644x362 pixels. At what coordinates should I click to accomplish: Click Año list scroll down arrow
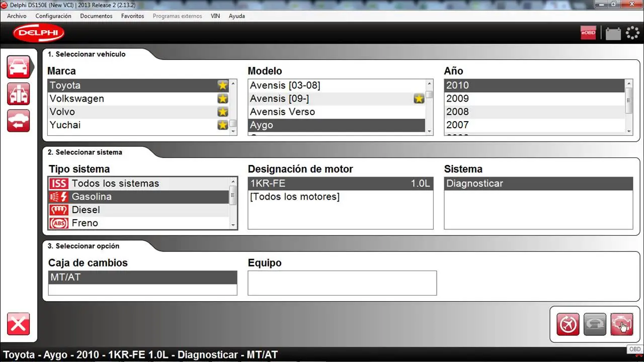pos(629,131)
